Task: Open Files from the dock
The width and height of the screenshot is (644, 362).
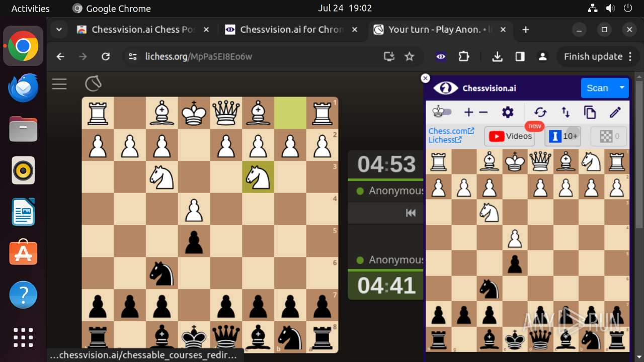Action: click(23, 129)
